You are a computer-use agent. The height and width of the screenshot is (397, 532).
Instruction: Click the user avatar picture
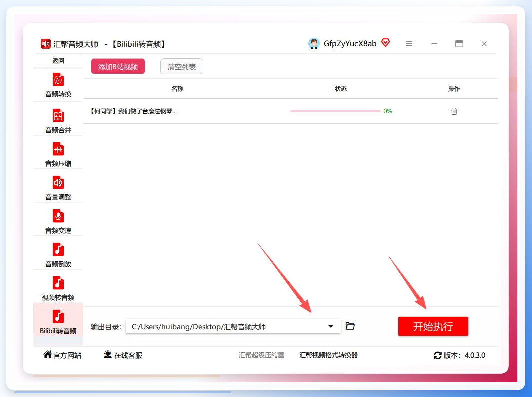[314, 44]
